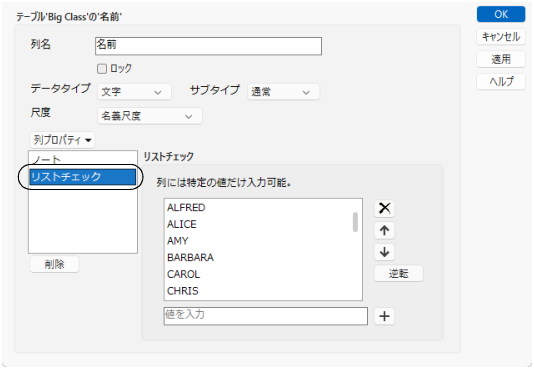Move list value down with arrow icon
This screenshot has width=534, height=369.
(384, 252)
